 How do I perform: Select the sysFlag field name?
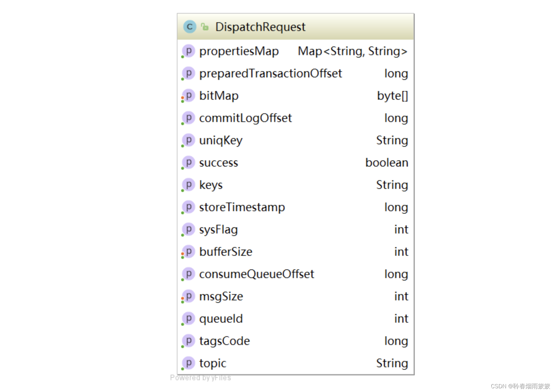[219, 230]
